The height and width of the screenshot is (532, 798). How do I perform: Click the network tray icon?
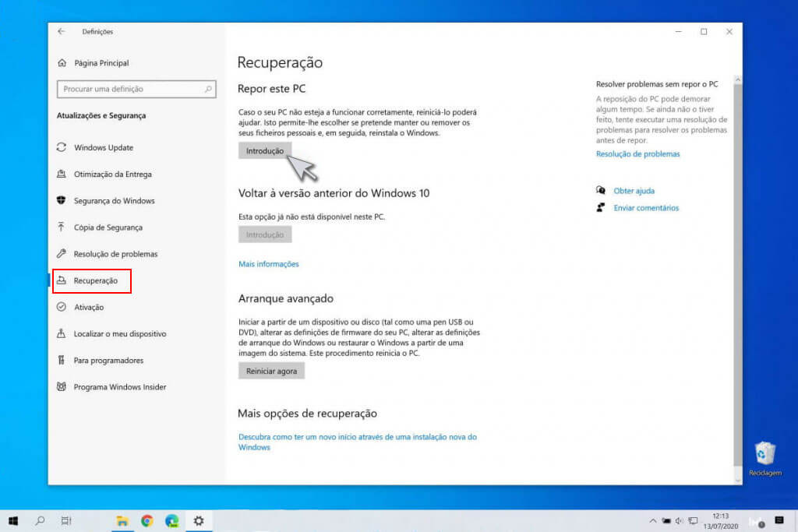tap(693, 521)
